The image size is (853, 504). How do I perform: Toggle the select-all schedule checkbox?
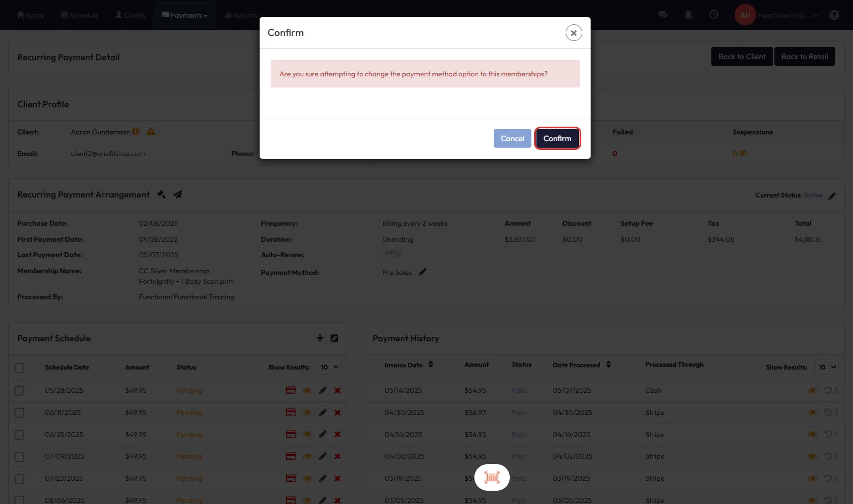(x=19, y=368)
